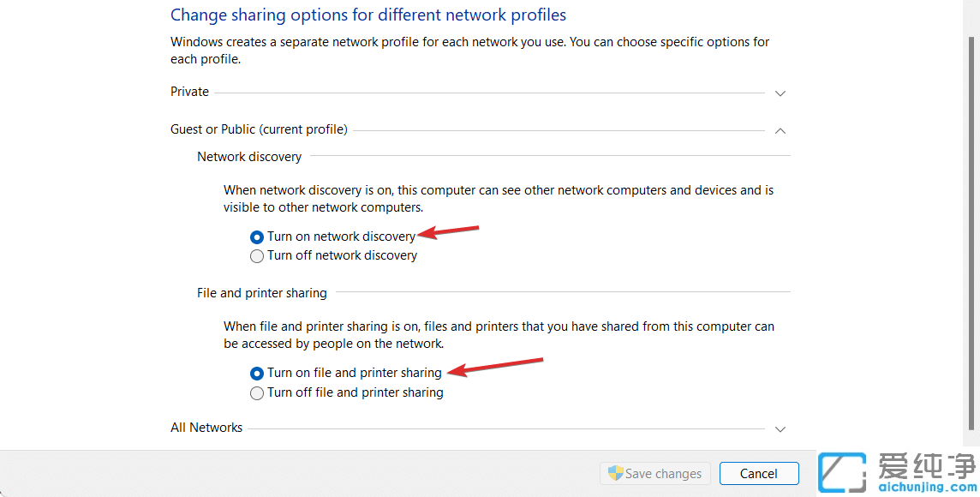The image size is (980, 497).
Task: Click the red arrow beside network discovery option
Action: point(447,232)
